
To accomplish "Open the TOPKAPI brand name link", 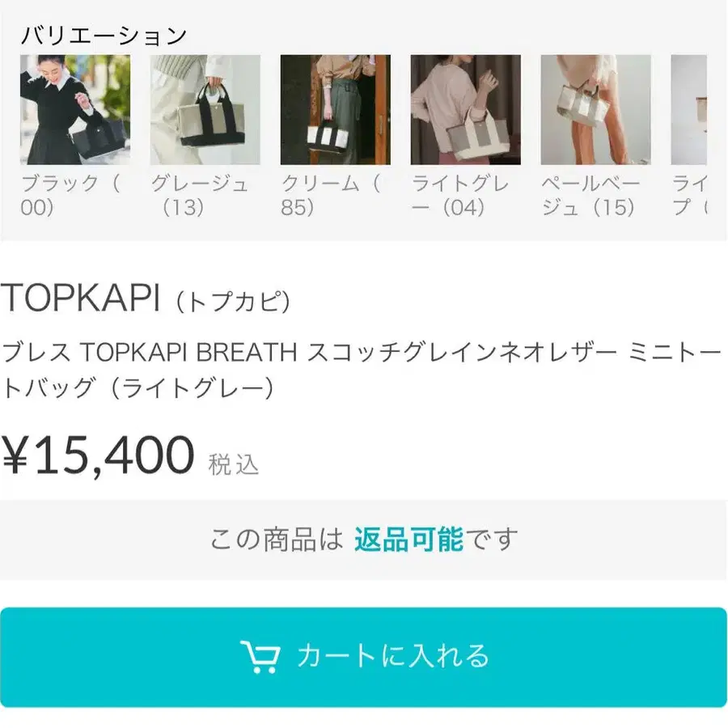I will 80,298.
